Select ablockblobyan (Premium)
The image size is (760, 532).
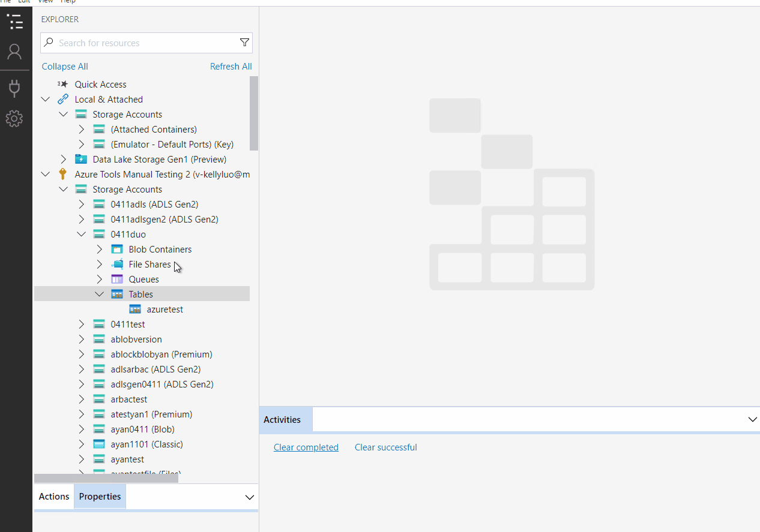161,354
